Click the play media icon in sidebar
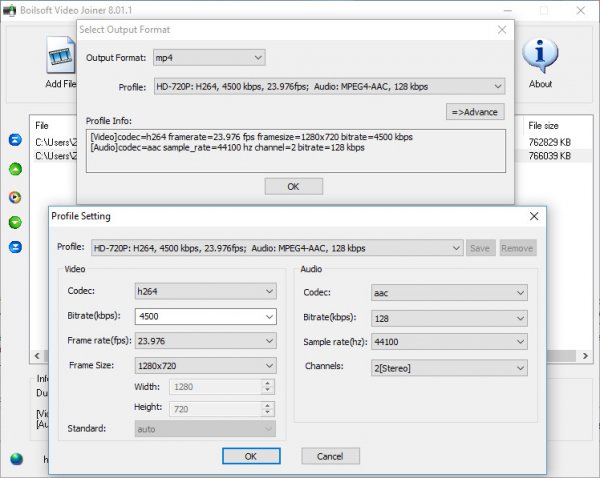Viewport: 600px width, 478px height. (x=15, y=197)
